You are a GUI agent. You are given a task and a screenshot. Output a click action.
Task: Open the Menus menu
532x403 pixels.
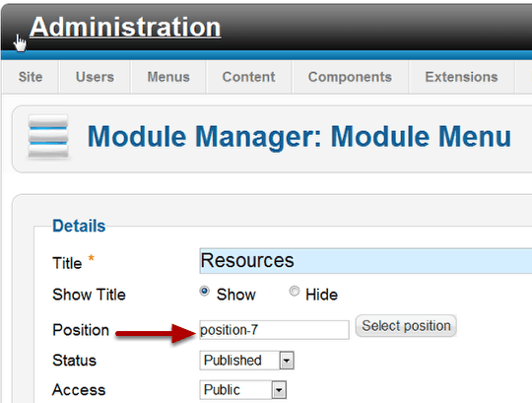168,77
